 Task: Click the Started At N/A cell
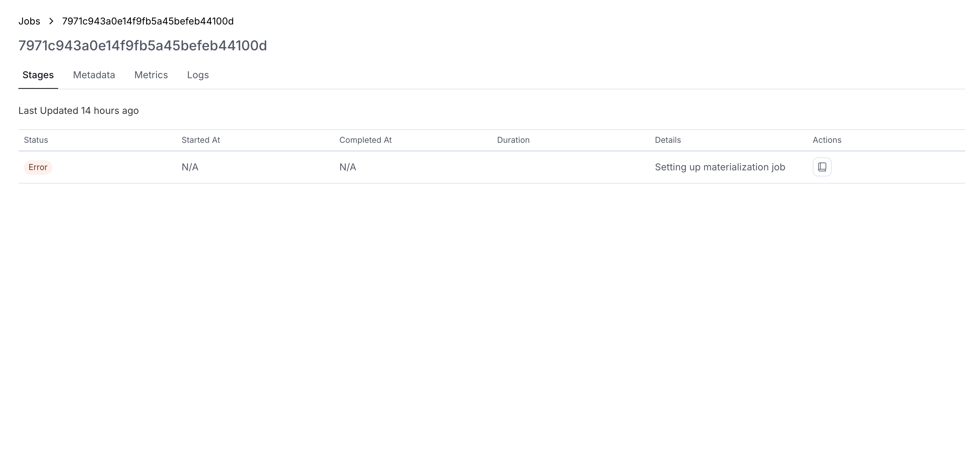click(190, 167)
